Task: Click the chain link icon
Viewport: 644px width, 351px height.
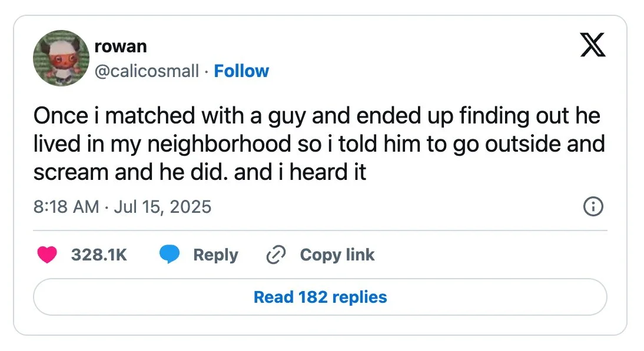Action: [275, 255]
